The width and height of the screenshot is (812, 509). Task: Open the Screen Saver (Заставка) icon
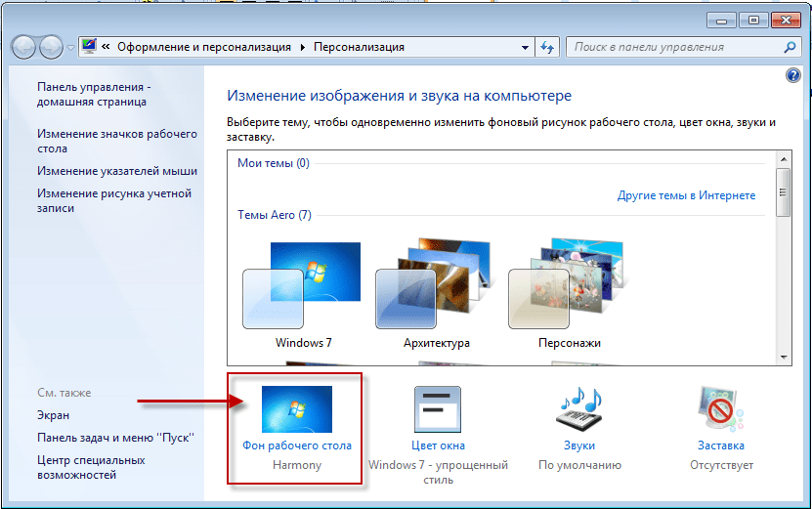pos(720,409)
